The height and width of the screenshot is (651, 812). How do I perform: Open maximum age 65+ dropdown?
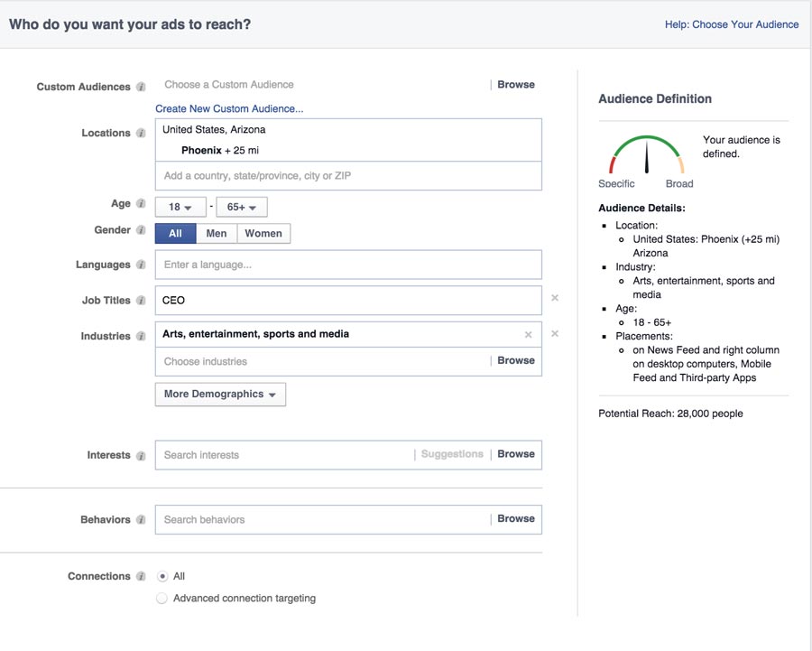click(x=242, y=208)
